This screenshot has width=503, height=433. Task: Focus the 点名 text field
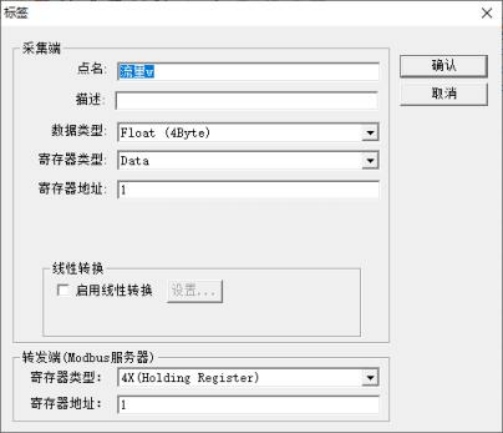248,71
